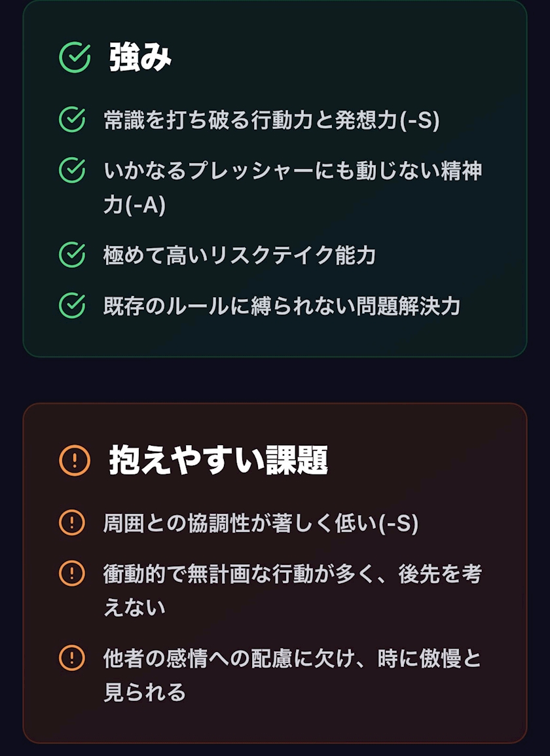Select the 強み section heading
Screen dimensions: 550x756
pos(140,58)
